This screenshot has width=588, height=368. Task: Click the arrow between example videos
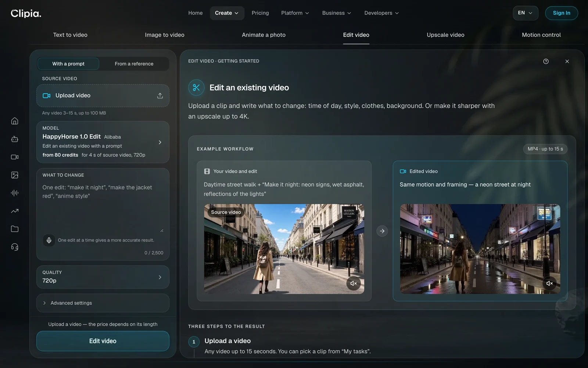coord(382,231)
